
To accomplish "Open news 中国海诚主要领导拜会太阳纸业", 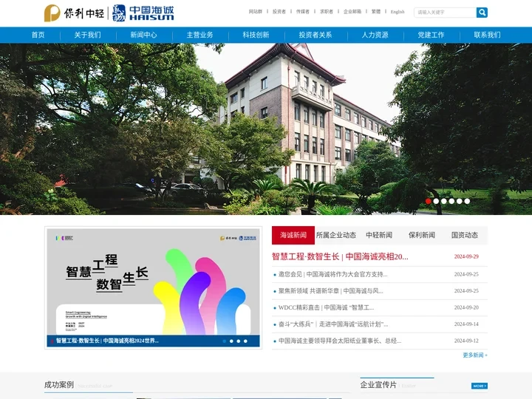I will 340,341.
